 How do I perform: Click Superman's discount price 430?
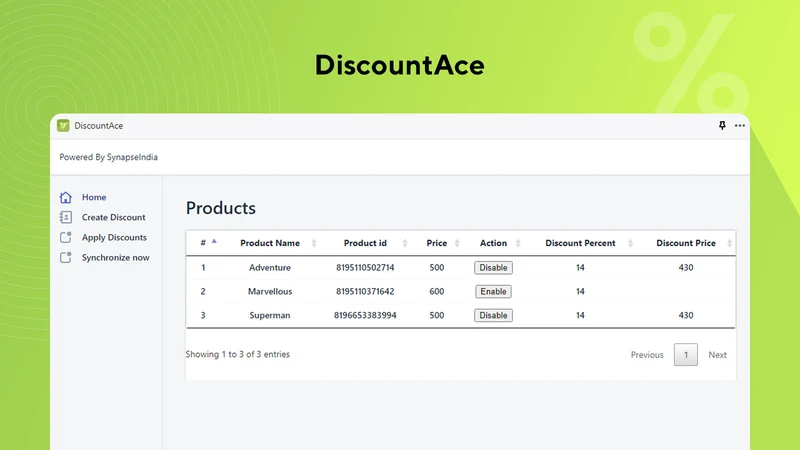tap(686, 315)
